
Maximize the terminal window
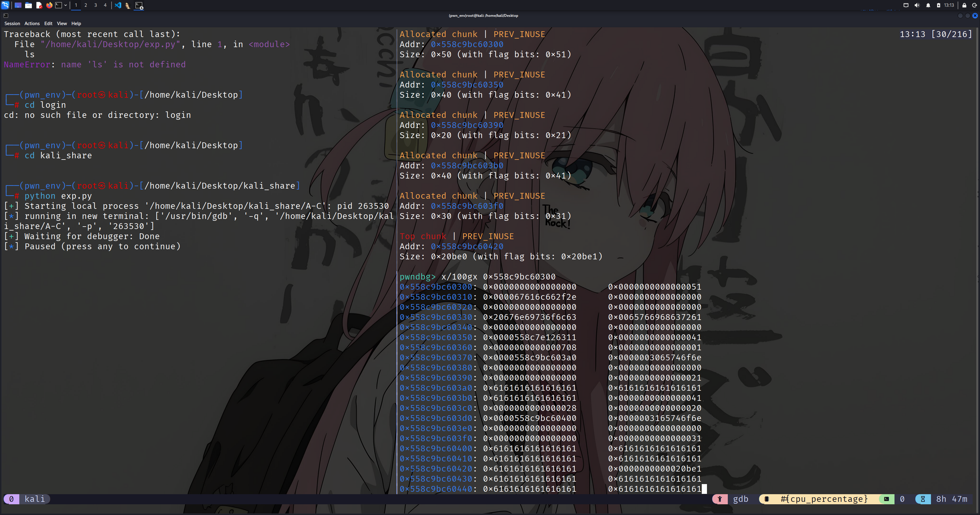pyautogui.click(x=967, y=16)
